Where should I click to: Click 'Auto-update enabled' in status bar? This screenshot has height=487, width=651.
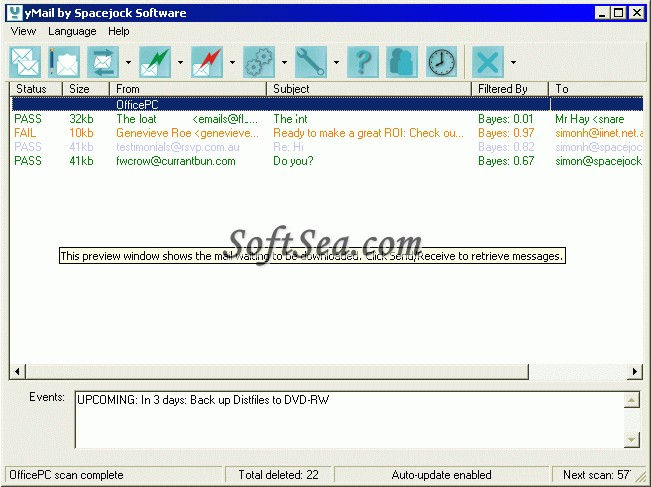441,475
